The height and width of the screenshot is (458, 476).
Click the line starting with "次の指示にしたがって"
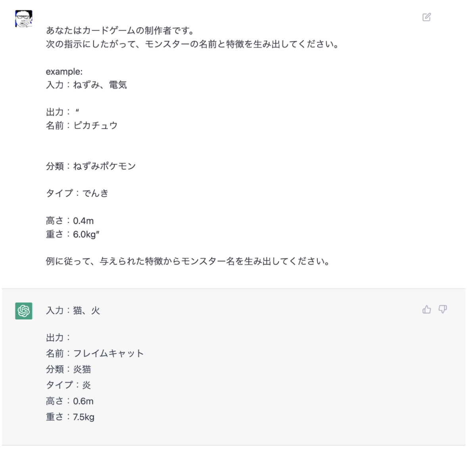click(193, 44)
